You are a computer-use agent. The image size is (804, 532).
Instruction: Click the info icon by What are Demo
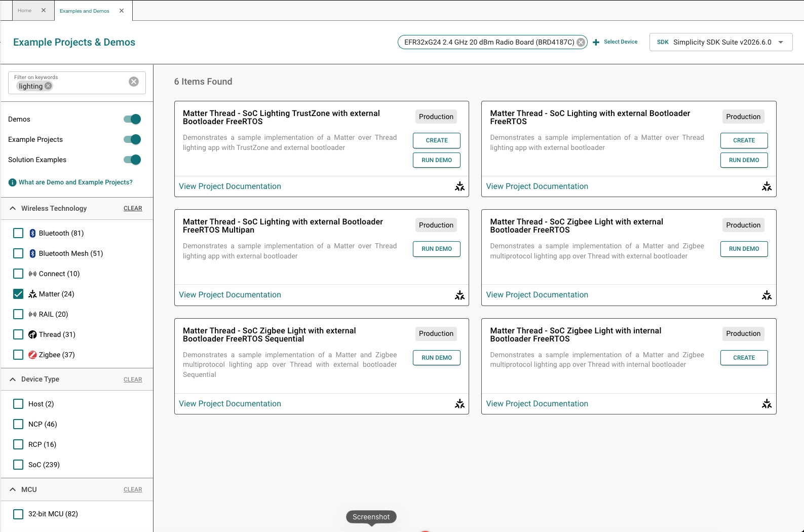[13, 182]
